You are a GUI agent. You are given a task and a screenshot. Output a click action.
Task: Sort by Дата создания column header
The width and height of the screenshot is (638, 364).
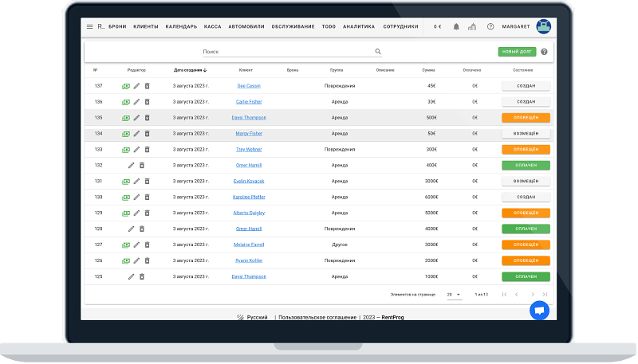[x=190, y=70]
